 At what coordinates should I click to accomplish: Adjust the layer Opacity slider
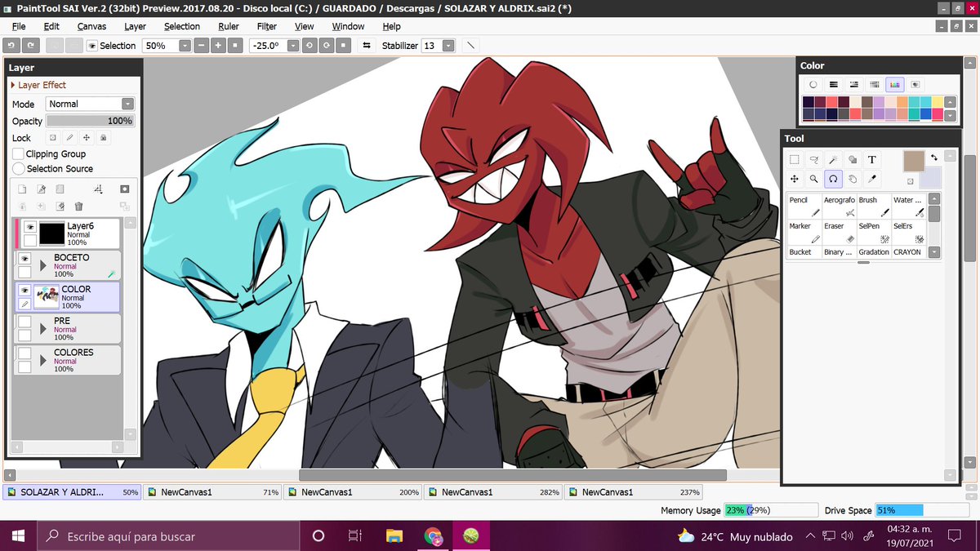point(91,121)
